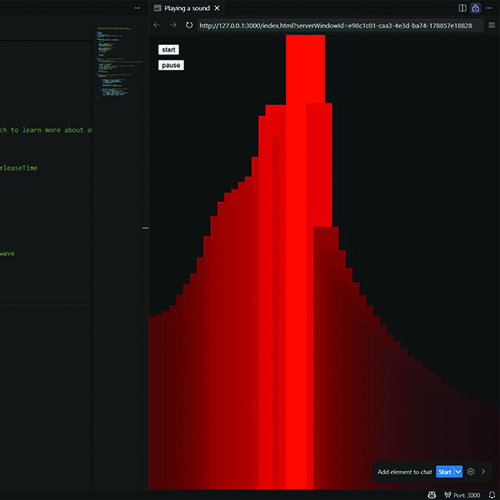The height and width of the screenshot is (500, 500).
Task: Go back in the preview browser
Action: point(157,25)
